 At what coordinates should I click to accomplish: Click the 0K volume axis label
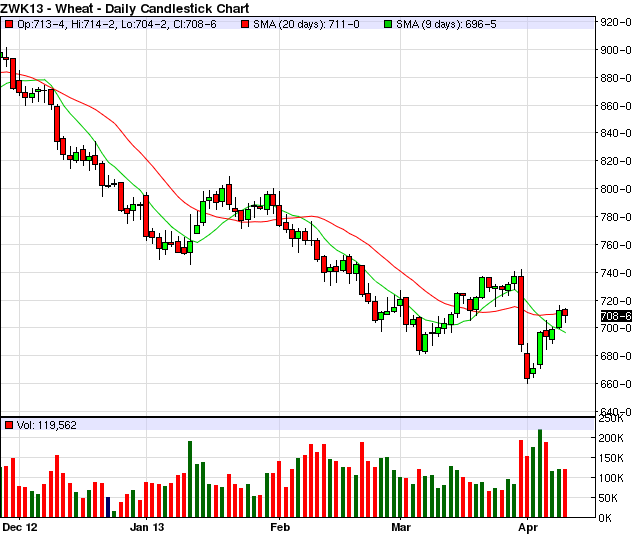pos(605,518)
